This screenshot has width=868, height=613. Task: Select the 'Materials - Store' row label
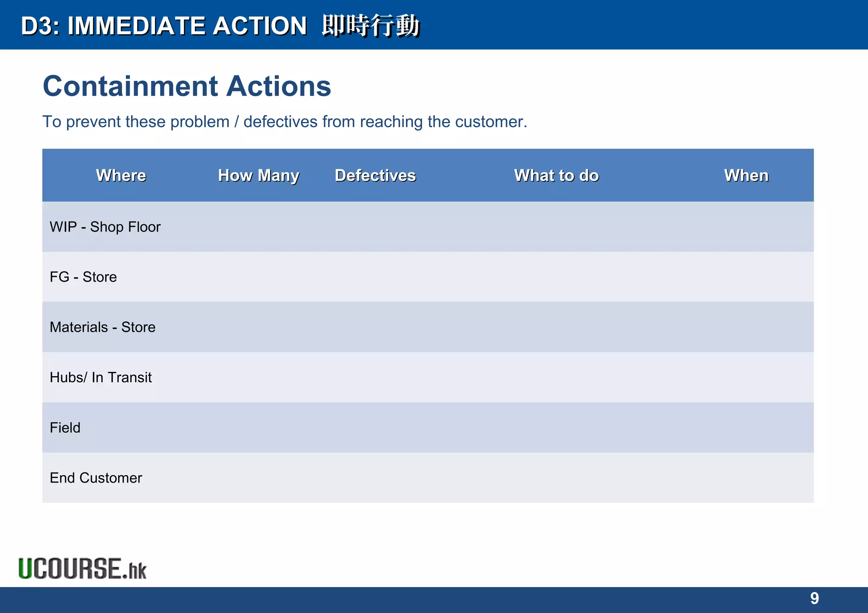point(103,327)
